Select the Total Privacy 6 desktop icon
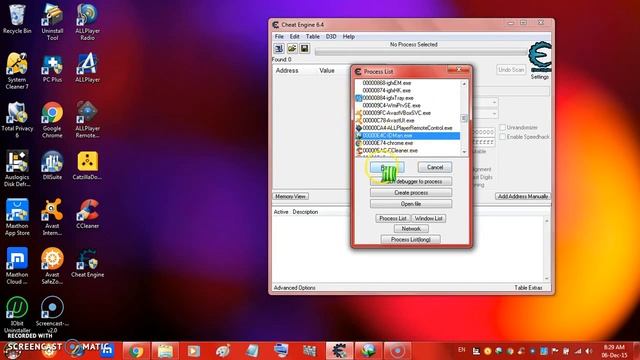640x360 pixels. pyautogui.click(x=17, y=120)
